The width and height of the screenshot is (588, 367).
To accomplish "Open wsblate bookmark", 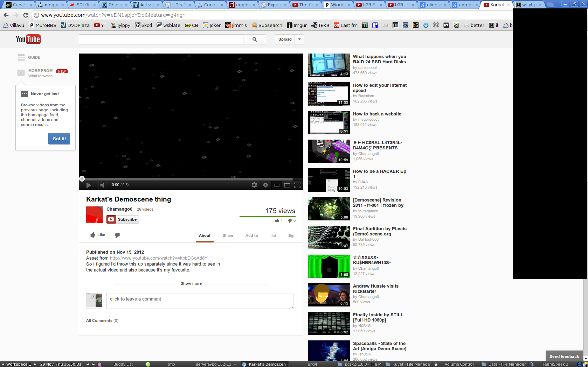I will (168, 25).
